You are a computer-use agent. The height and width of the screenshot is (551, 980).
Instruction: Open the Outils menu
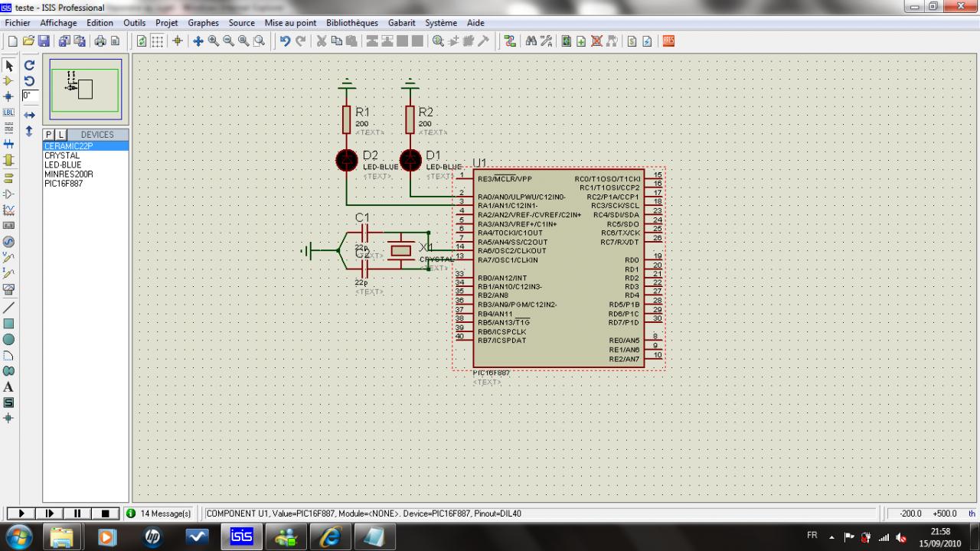134,23
